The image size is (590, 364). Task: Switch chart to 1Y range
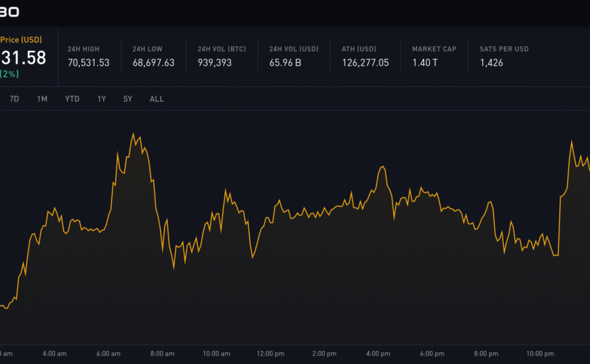102,99
